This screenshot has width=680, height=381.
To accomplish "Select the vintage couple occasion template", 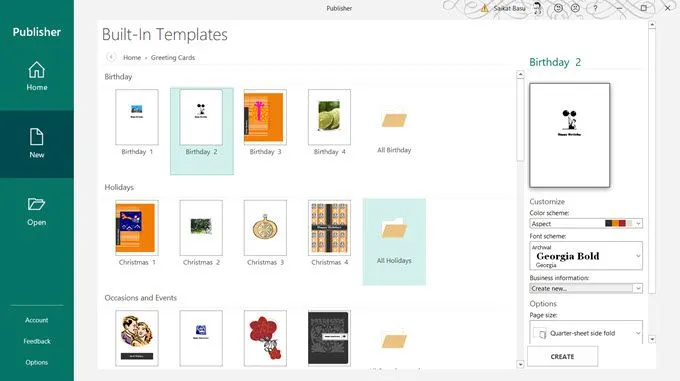I will click(x=137, y=338).
